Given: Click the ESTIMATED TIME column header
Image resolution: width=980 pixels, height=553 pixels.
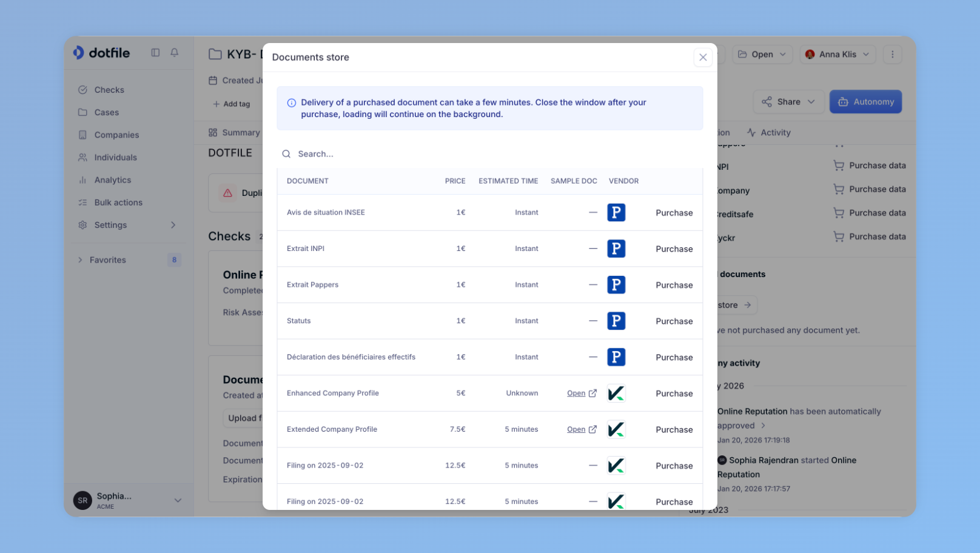Looking at the screenshot, I should tap(508, 181).
